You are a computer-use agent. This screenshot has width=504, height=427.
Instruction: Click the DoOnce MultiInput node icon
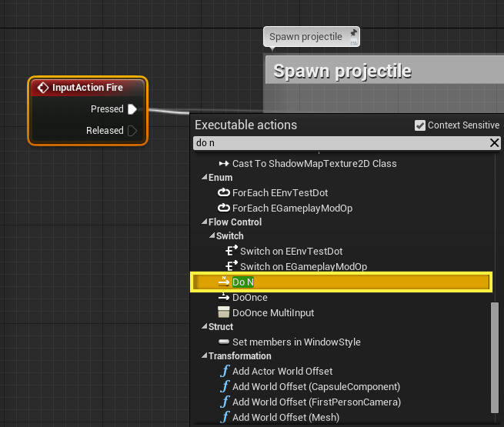224,312
